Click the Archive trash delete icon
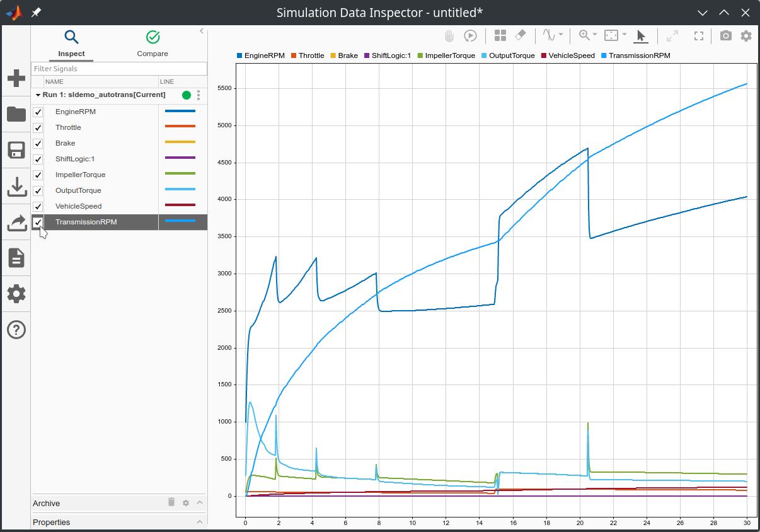The image size is (760, 532). [171, 502]
